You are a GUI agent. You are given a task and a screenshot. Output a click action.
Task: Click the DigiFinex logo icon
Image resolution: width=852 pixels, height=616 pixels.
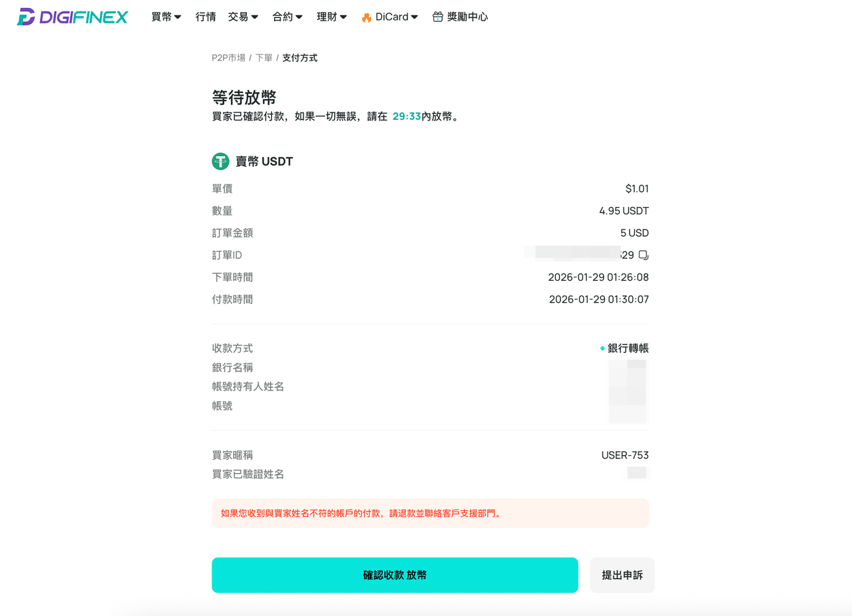tap(26, 17)
